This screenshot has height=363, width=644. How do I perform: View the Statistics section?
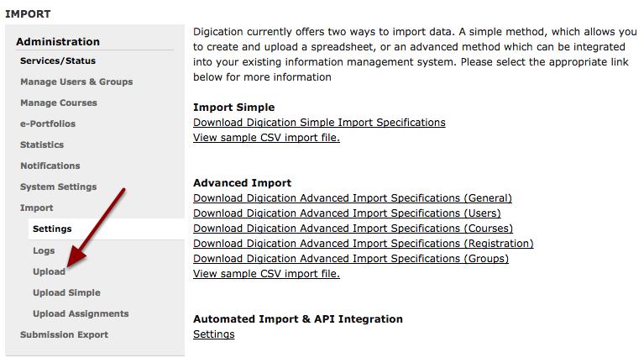coord(42,145)
